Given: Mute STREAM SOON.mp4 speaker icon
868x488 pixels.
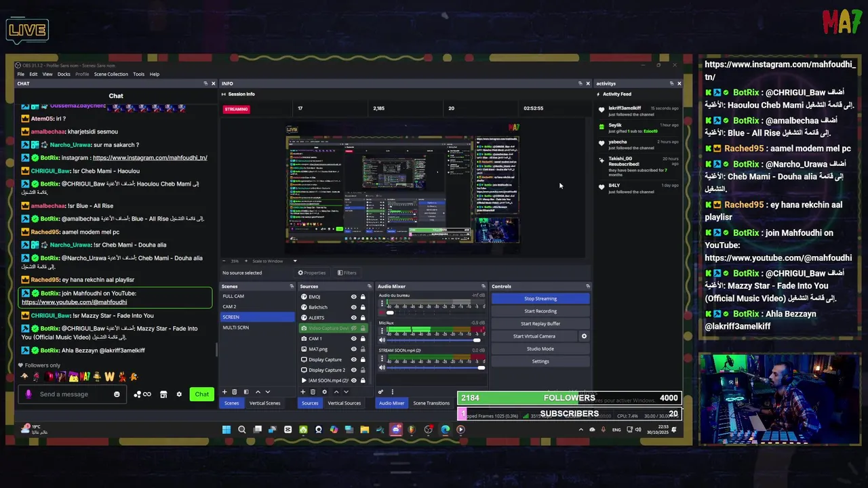Looking at the screenshot, I should (382, 367).
